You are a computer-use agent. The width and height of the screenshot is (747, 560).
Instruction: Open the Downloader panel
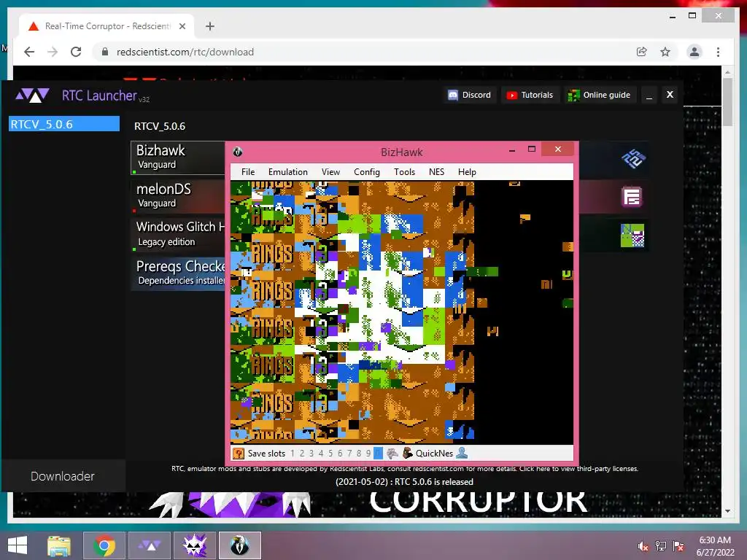click(x=63, y=476)
